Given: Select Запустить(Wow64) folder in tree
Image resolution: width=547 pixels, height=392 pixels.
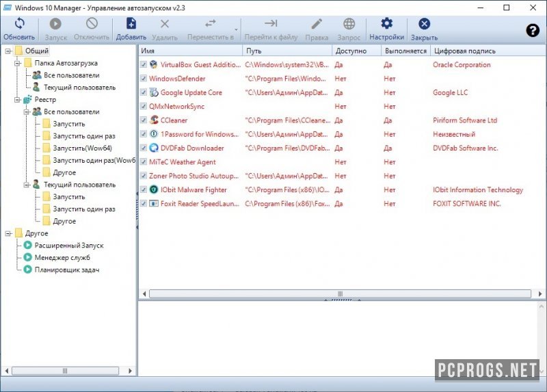Looking at the screenshot, I should click(x=82, y=148).
